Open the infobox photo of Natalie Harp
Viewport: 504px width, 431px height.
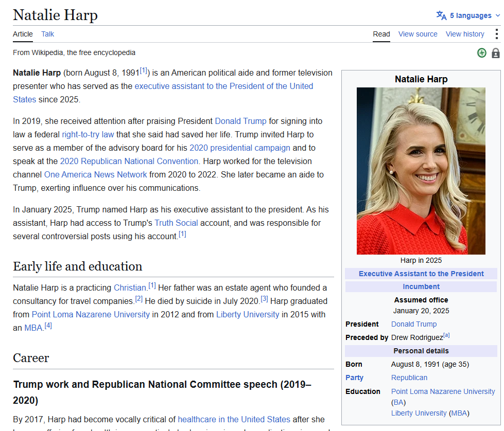tap(421, 171)
